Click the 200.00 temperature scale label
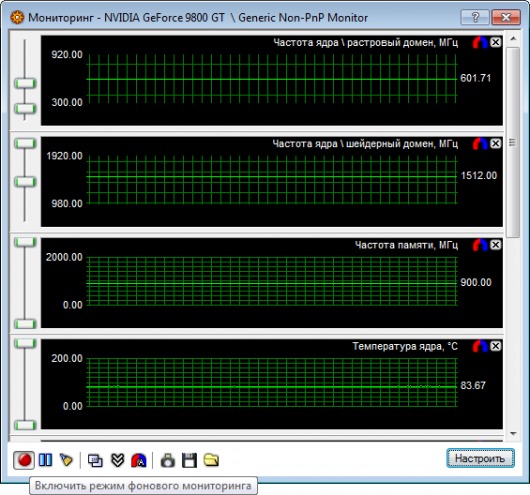 (67, 358)
